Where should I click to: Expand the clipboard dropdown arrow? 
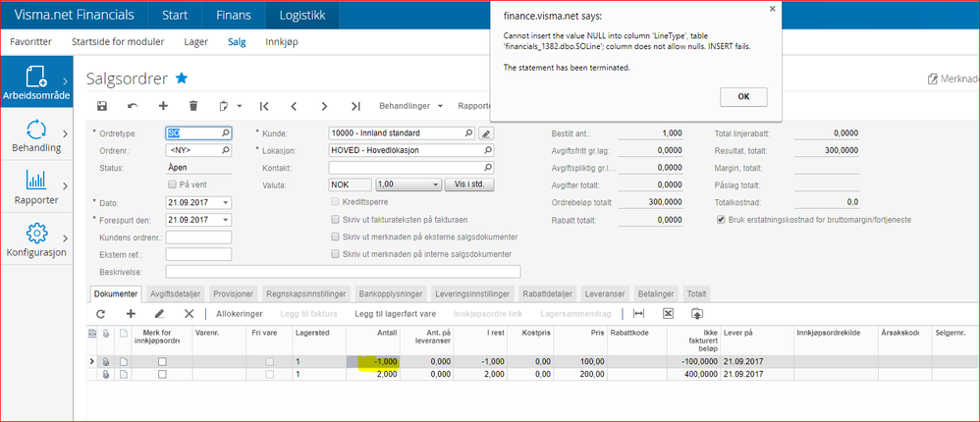point(239,107)
